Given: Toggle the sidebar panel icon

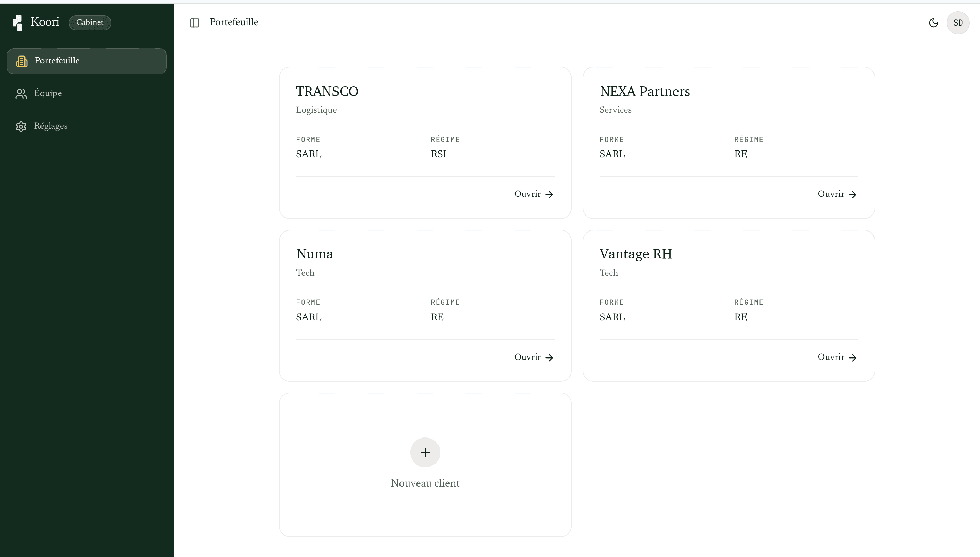Looking at the screenshot, I should point(195,22).
